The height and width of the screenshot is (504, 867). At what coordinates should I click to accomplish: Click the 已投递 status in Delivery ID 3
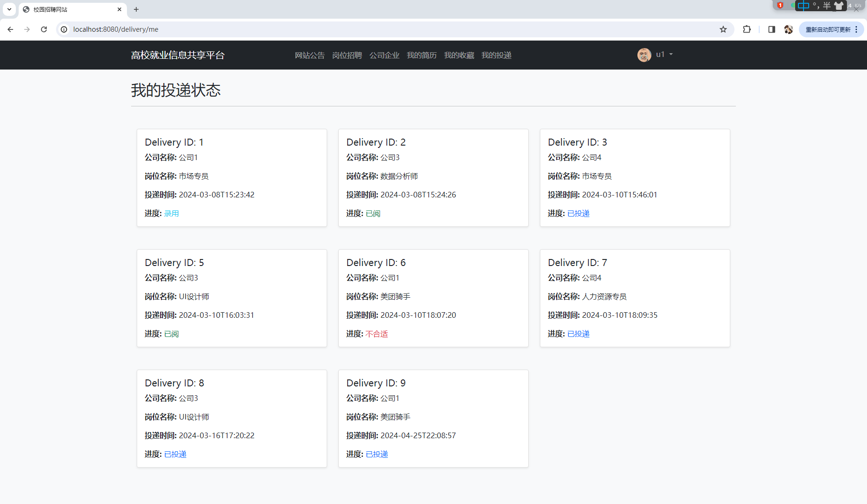point(578,214)
